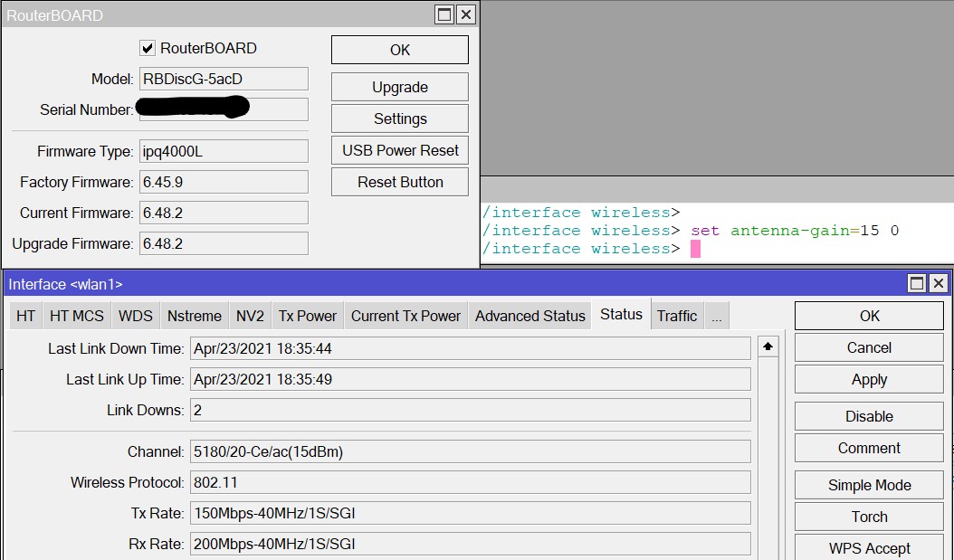Click the Factory Firmware field 6.45.9
The width and height of the screenshot is (954, 560).
coord(224,182)
